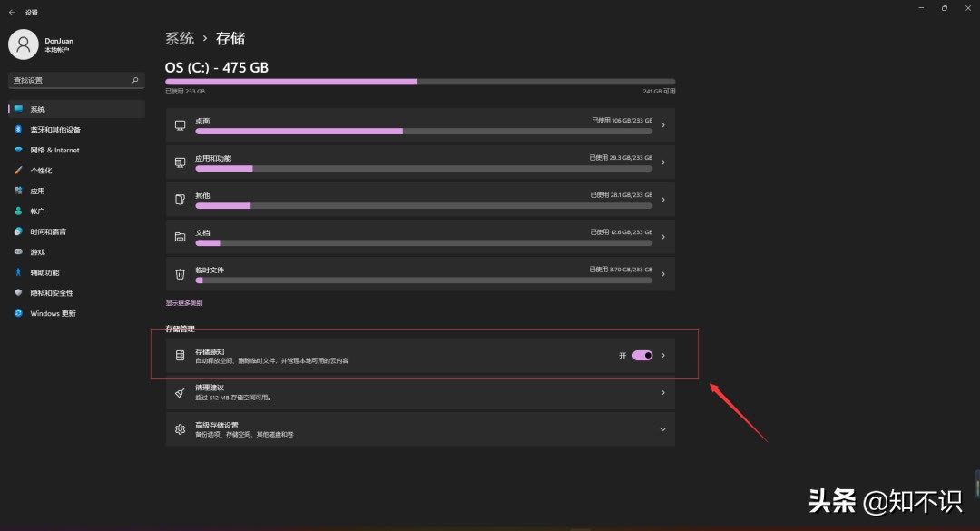Click the 个性化 paintbrush icon

tap(18, 171)
